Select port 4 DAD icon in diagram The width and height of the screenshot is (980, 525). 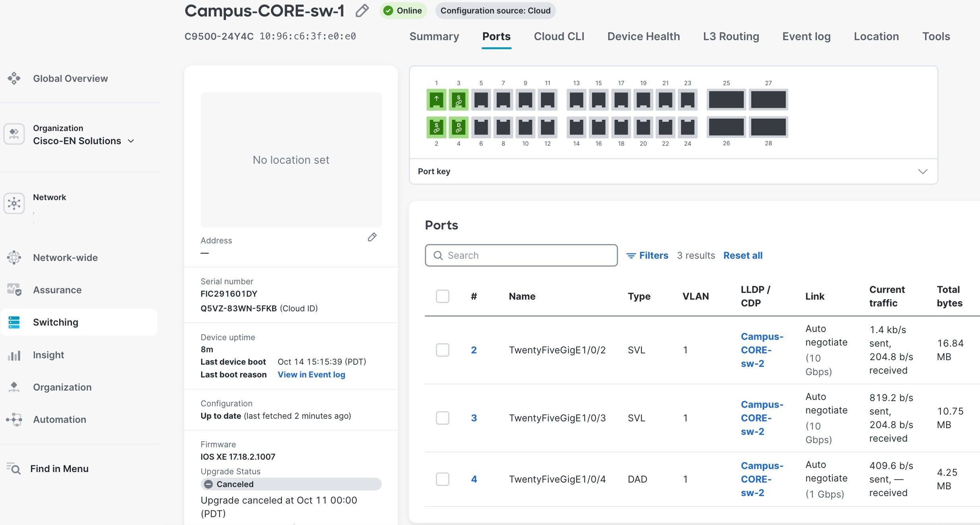(458, 127)
